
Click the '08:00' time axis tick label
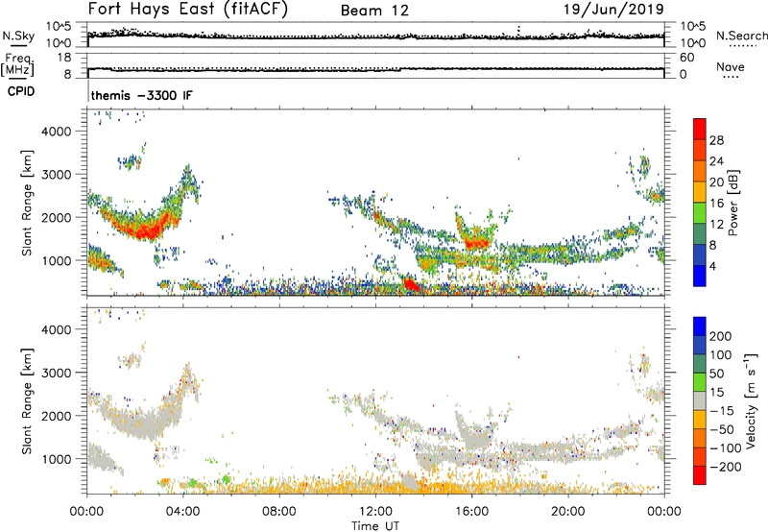click(x=279, y=512)
